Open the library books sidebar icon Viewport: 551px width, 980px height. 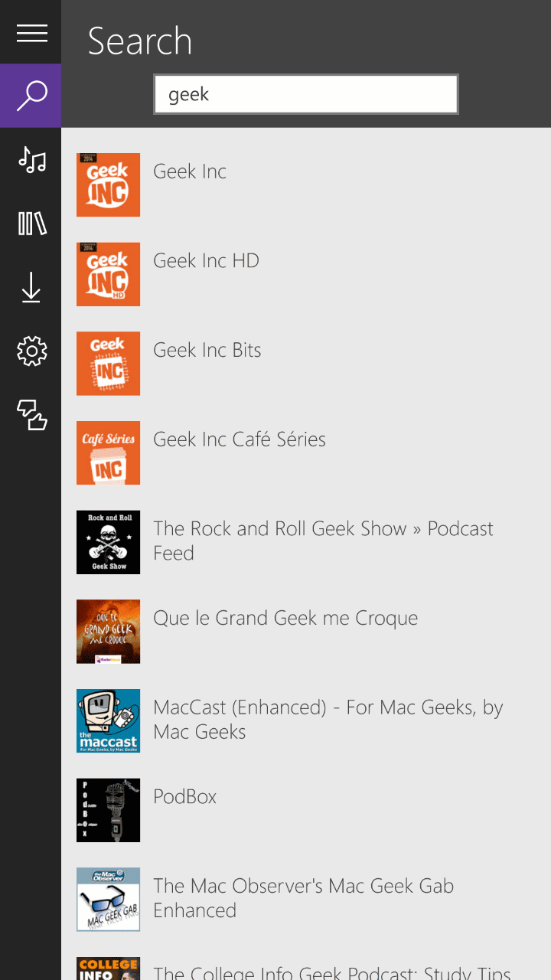[31, 224]
